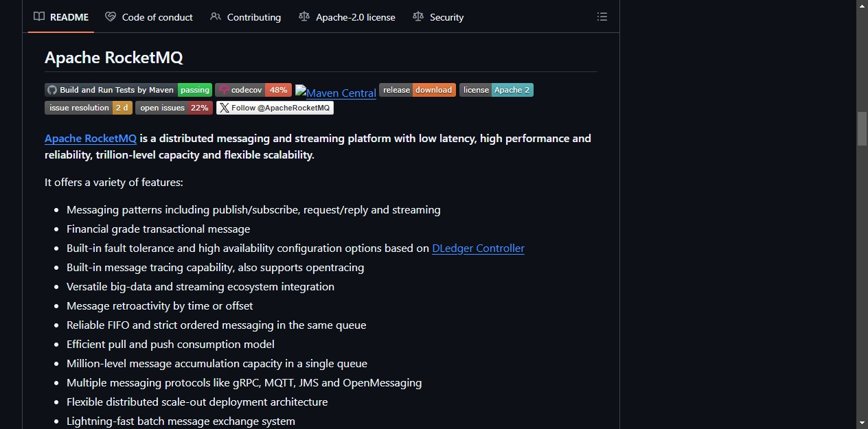This screenshot has height=429, width=868.
Task: Click the open issues 22% badge
Action: pyautogui.click(x=174, y=108)
